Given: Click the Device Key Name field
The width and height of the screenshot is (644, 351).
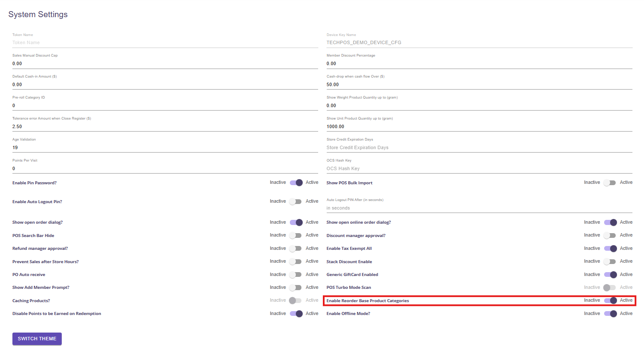Looking at the screenshot, I should [x=479, y=42].
